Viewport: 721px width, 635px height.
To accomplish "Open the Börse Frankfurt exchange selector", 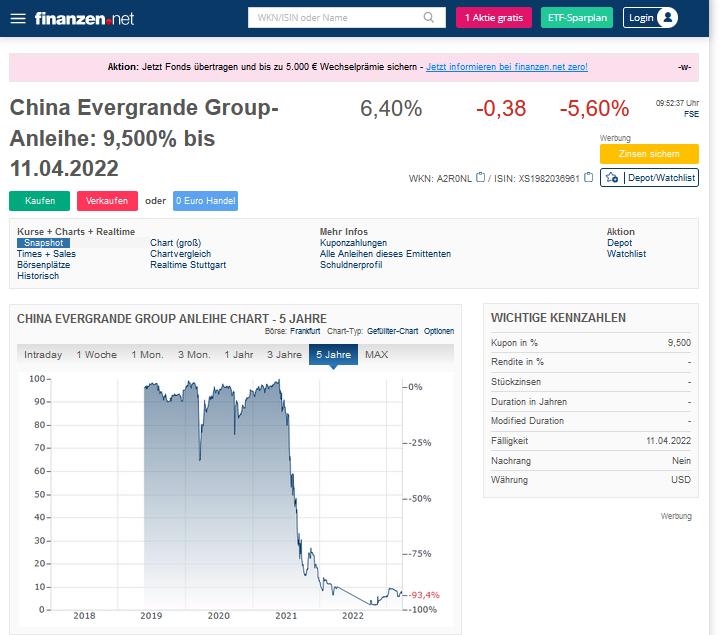I will click(305, 331).
